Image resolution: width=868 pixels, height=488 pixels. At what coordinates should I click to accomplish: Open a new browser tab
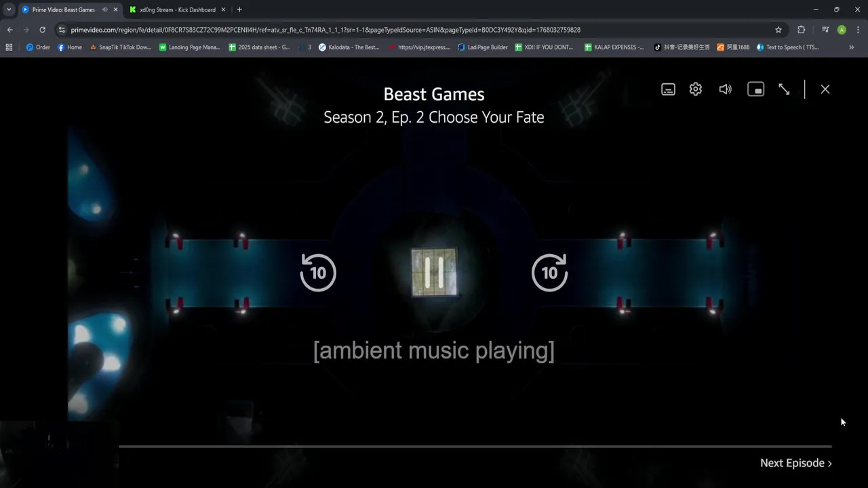coord(239,9)
